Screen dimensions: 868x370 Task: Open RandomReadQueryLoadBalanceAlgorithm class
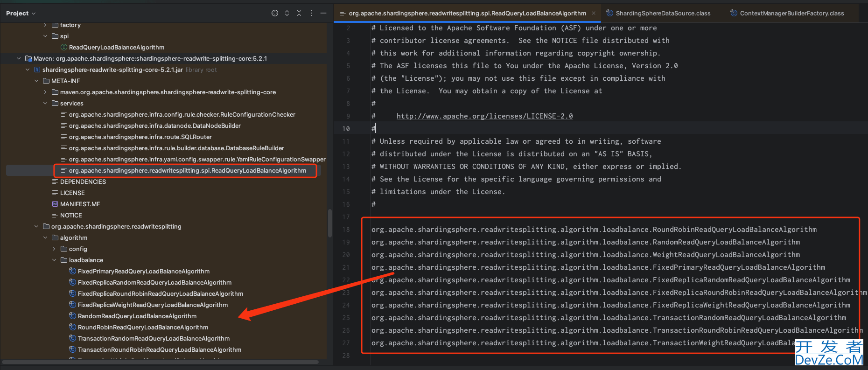click(x=137, y=316)
